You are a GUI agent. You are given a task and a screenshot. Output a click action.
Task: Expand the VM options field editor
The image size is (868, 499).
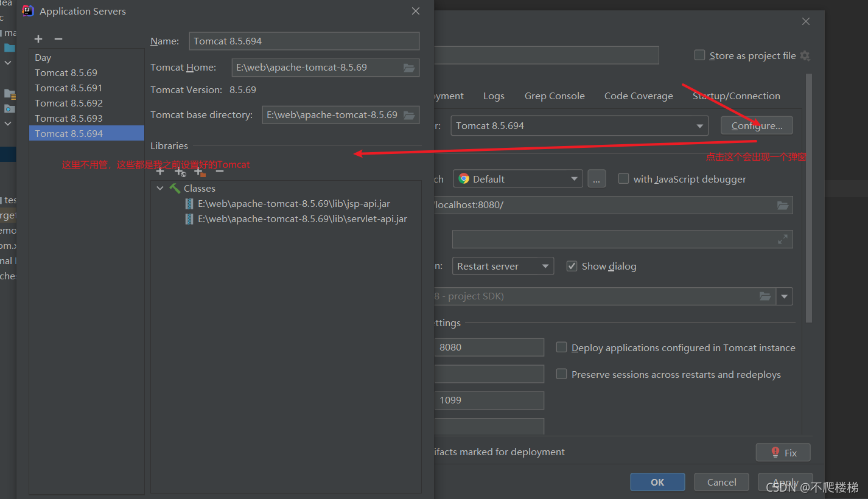pos(783,240)
